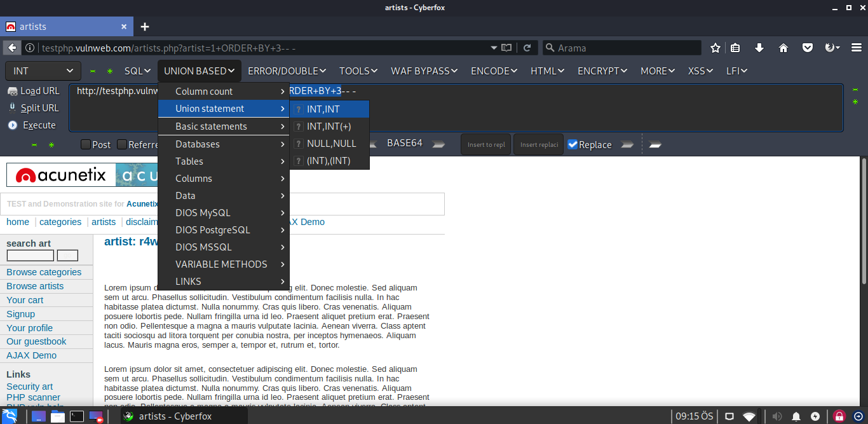Click the Arama search field

[x=626, y=48]
